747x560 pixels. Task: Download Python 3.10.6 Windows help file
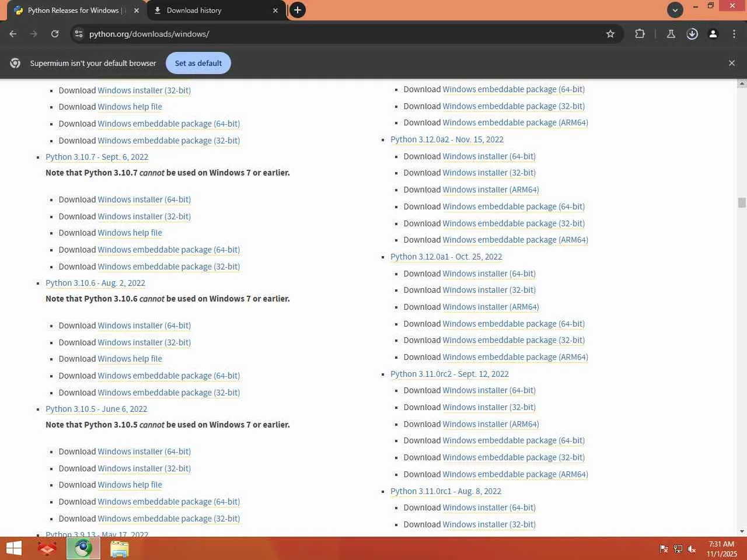[130, 359]
